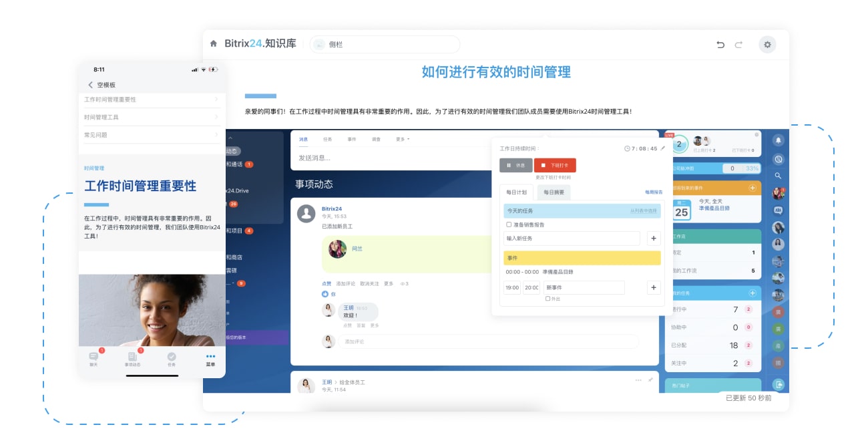
Task: Select the 任务 tab in the feed composer
Action: [327, 139]
